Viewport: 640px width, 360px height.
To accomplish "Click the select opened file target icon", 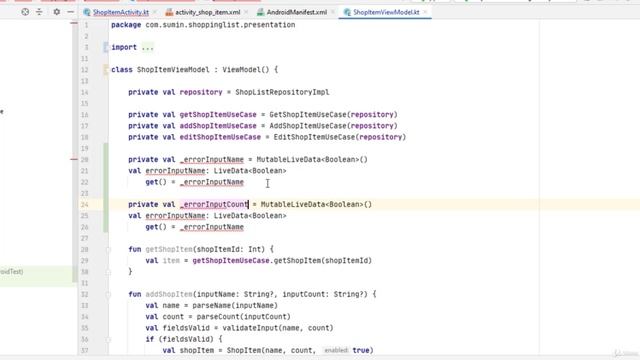I will tap(25, 12).
